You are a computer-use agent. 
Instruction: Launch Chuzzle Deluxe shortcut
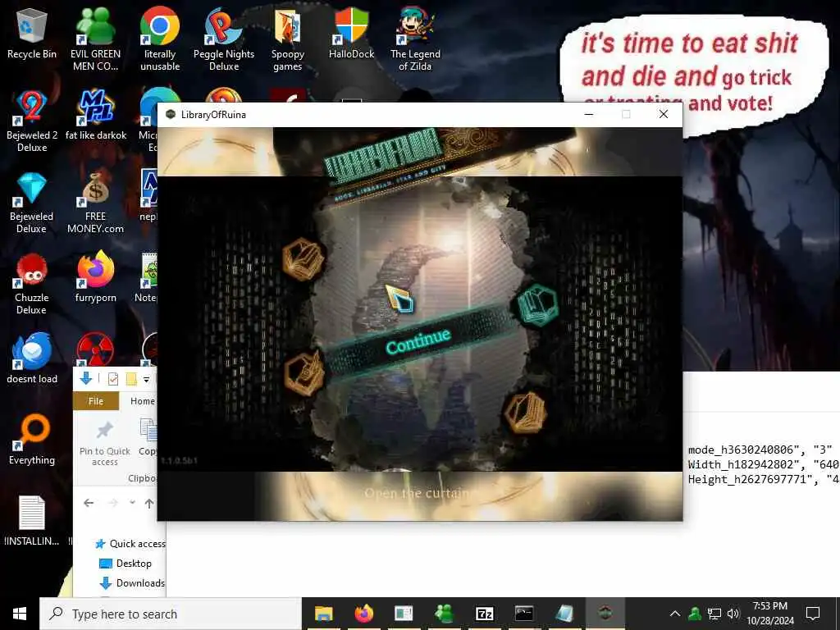[x=32, y=285]
